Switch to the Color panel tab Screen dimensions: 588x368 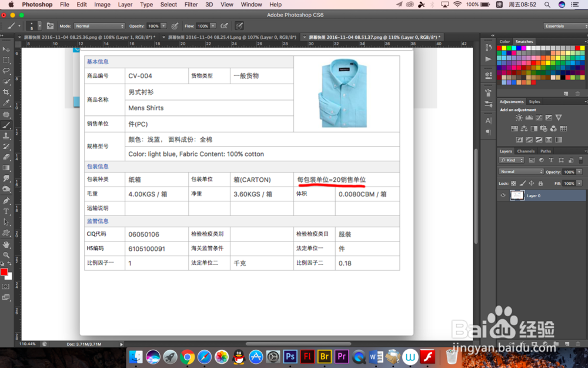coord(505,41)
